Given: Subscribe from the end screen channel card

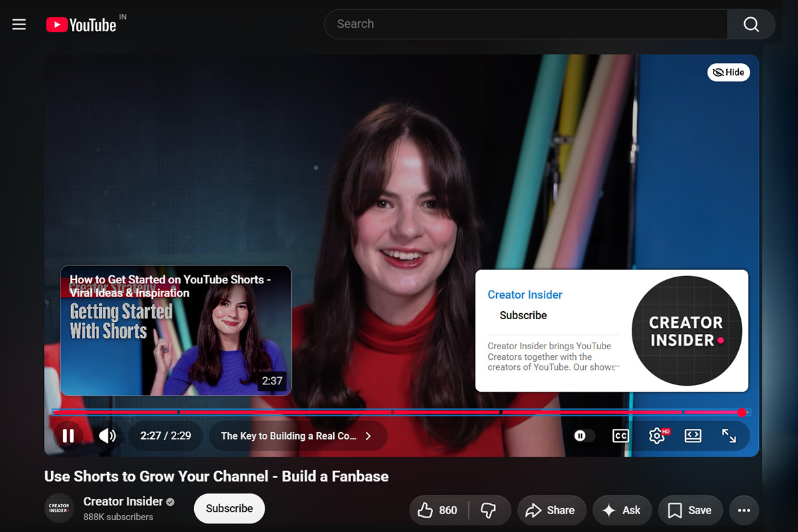Looking at the screenshot, I should coord(523,315).
